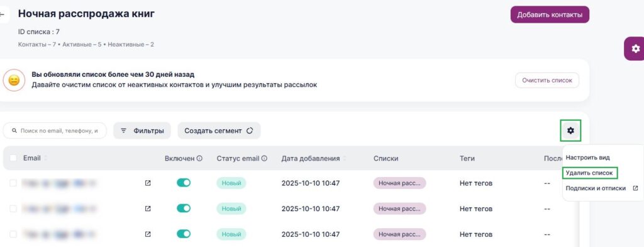Click date 2025-10-10 10:47 in first row
Image resolution: width=644 pixels, height=247 pixels.
click(311, 183)
